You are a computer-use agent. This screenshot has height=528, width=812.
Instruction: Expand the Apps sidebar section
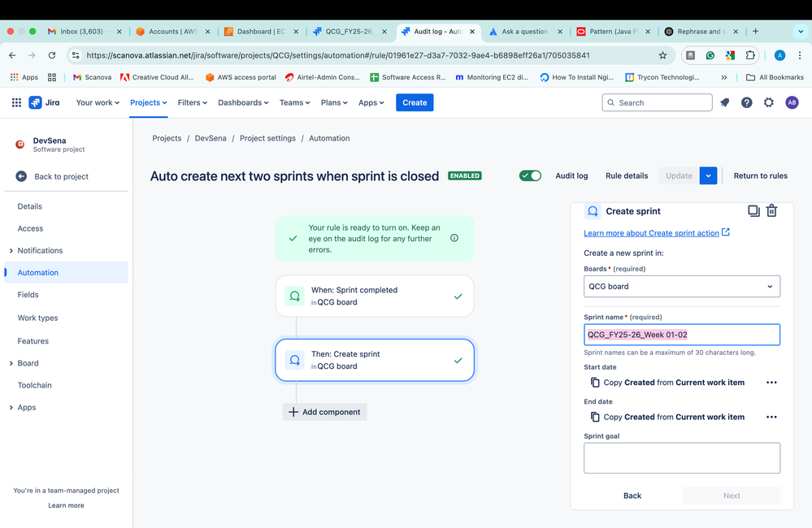point(11,408)
